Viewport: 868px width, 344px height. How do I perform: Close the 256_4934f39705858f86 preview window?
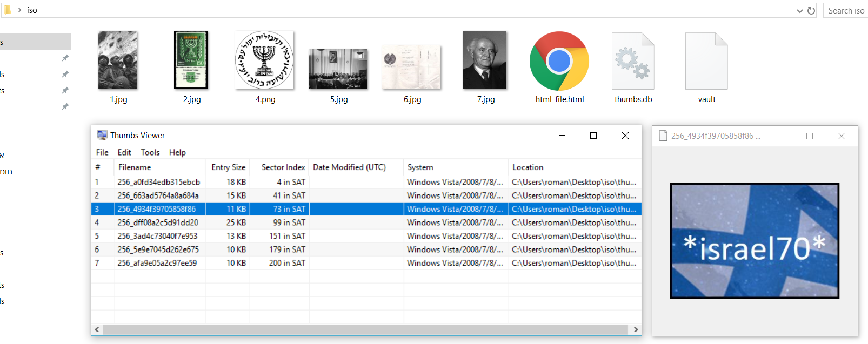842,136
